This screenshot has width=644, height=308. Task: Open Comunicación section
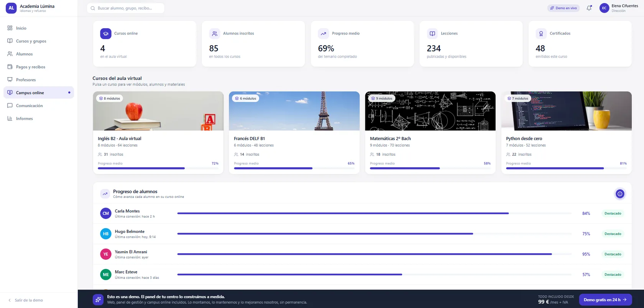coord(38,105)
